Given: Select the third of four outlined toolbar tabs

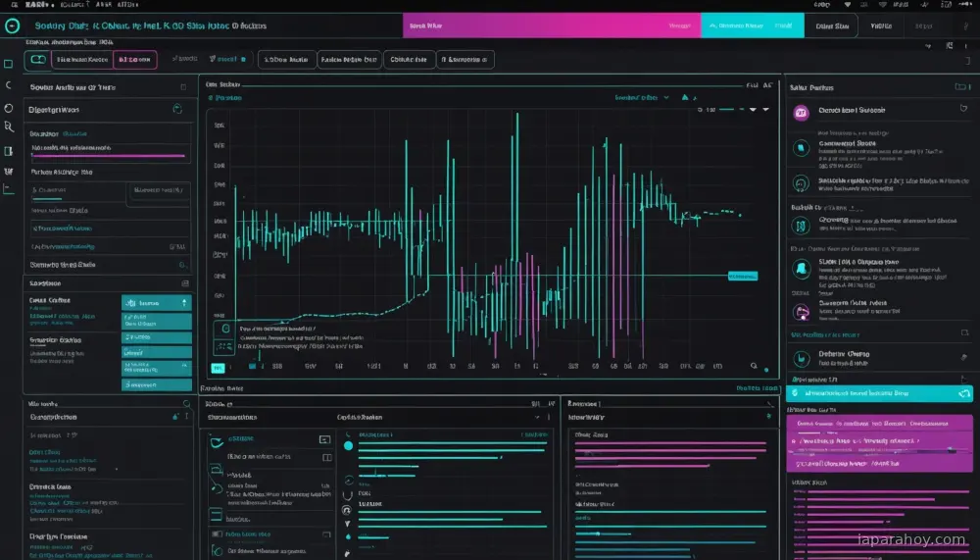Looking at the screenshot, I should [x=409, y=60].
